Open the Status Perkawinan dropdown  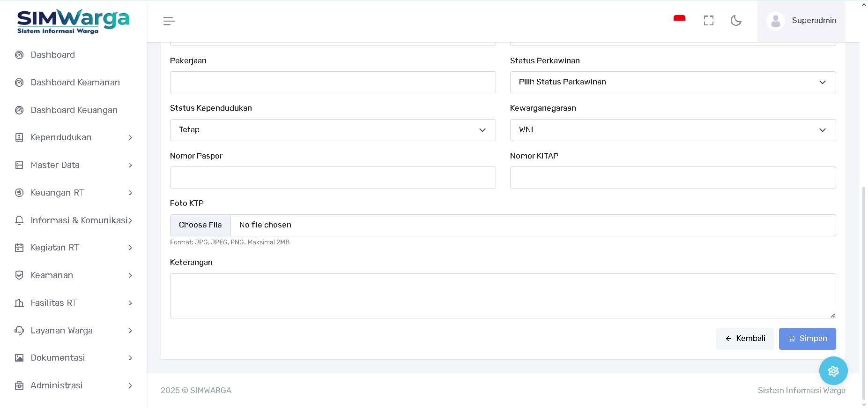(x=672, y=82)
